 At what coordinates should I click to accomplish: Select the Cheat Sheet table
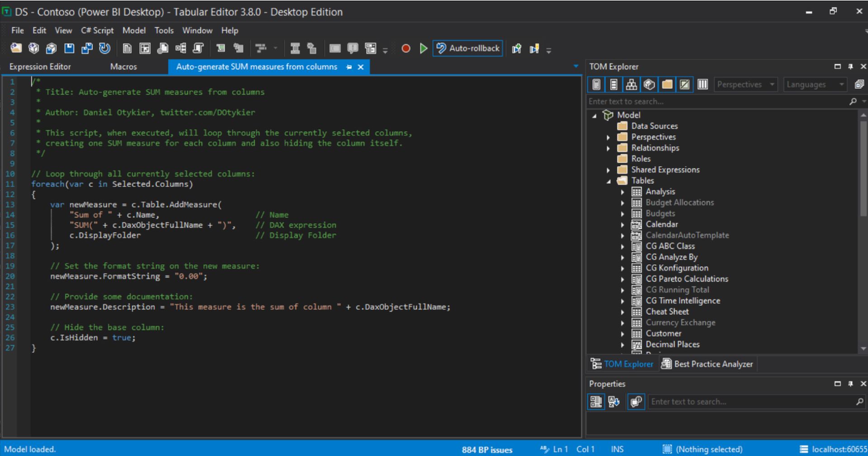667,312
